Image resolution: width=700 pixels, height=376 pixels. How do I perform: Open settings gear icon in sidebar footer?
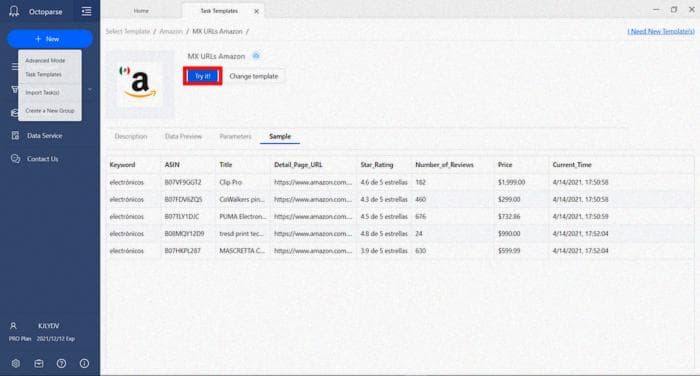[16, 363]
